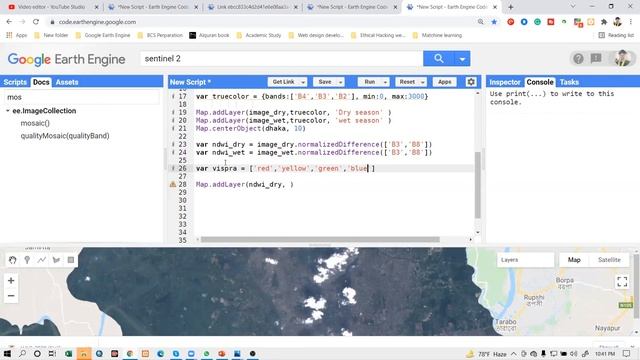Select the pan hand tool on map
Image resolution: width=640 pixels, height=360 pixels.
[x=13, y=260]
